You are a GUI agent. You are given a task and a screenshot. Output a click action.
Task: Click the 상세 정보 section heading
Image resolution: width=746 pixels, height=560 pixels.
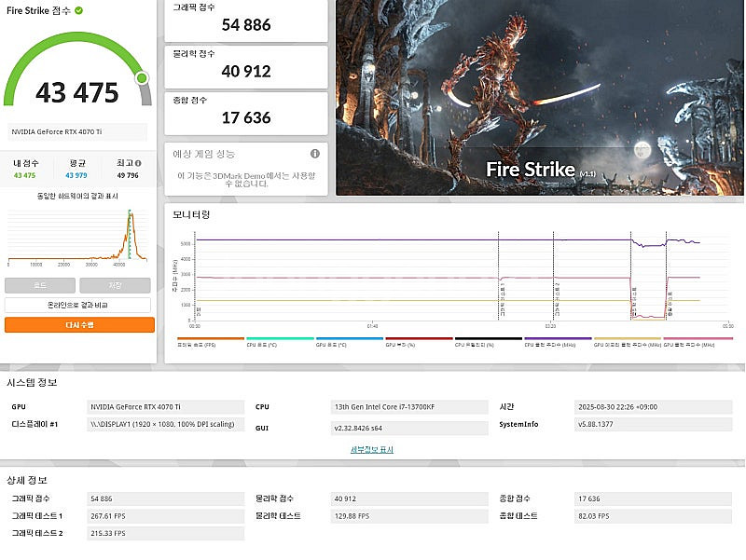click(x=27, y=480)
